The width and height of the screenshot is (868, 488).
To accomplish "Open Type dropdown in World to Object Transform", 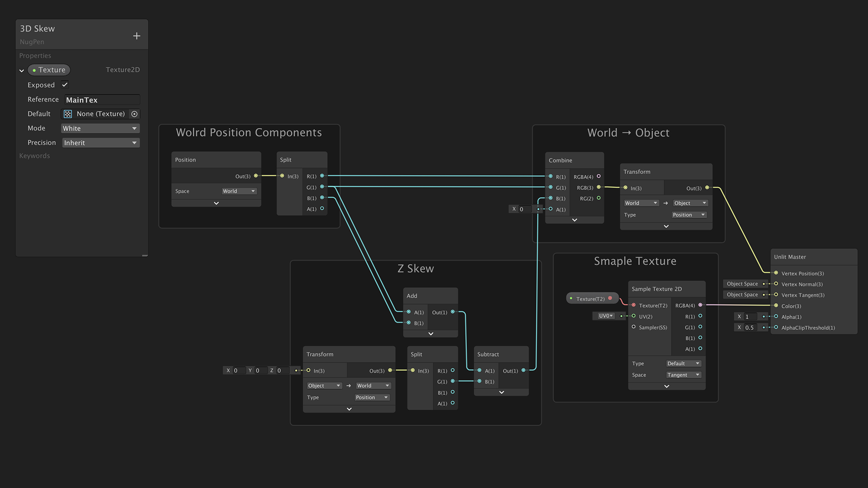I will 689,215.
